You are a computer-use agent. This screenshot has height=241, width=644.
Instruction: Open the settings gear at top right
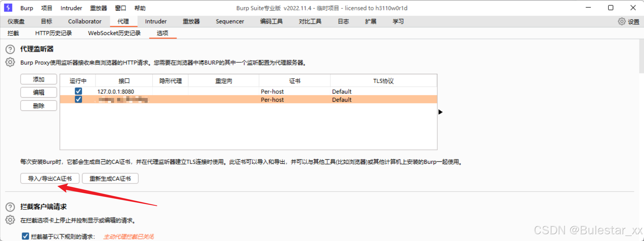pos(622,21)
